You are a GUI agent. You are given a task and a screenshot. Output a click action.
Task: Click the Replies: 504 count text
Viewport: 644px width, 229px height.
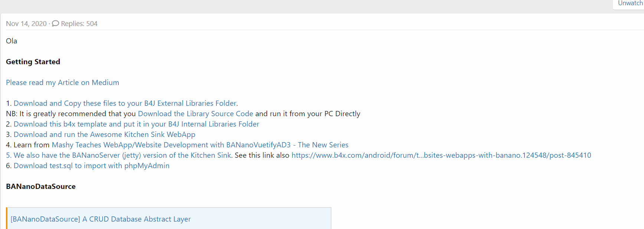(x=79, y=24)
